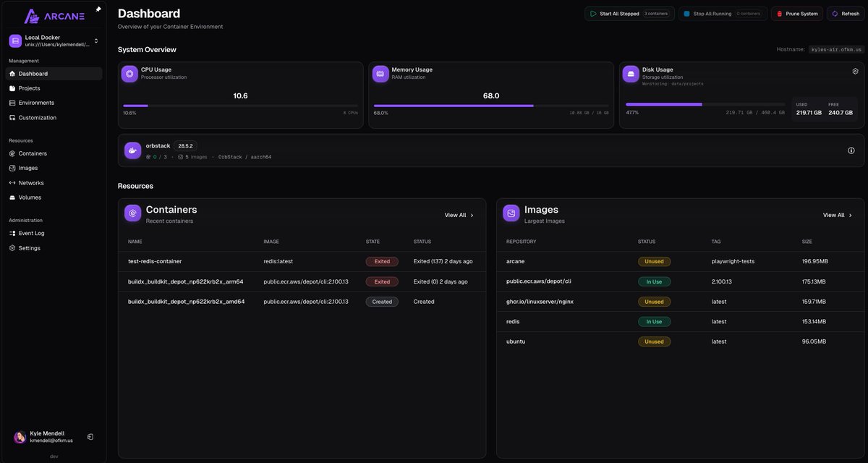Switch away from Local Docker environment
This screenshot has width=868, height=463.
tap(95, 41)
